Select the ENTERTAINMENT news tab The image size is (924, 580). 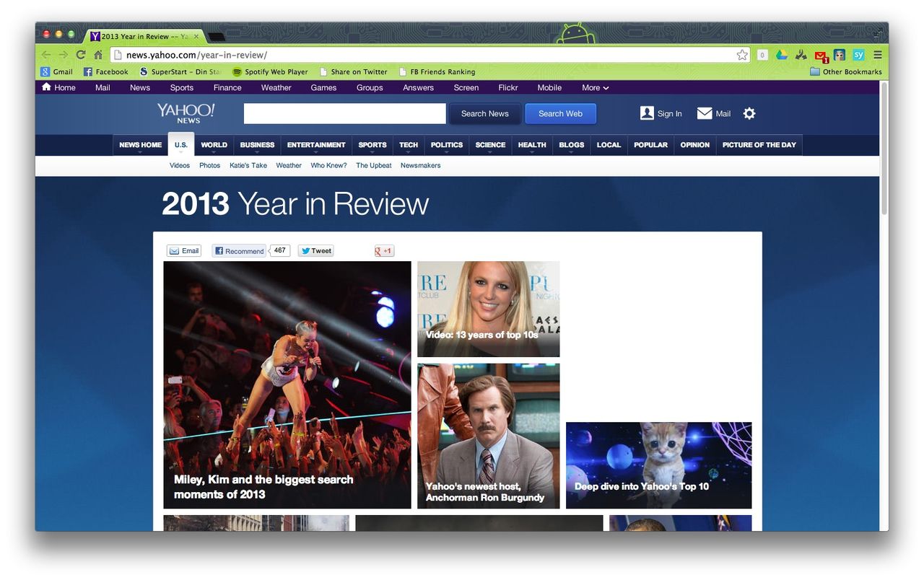316,145
